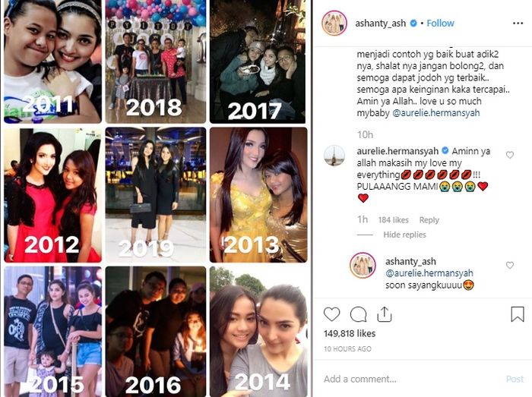The height and width of the screenshot is (397, 532).
Task: Open ashanty_ash profile picture in header
Action: (x=334, y=23)
